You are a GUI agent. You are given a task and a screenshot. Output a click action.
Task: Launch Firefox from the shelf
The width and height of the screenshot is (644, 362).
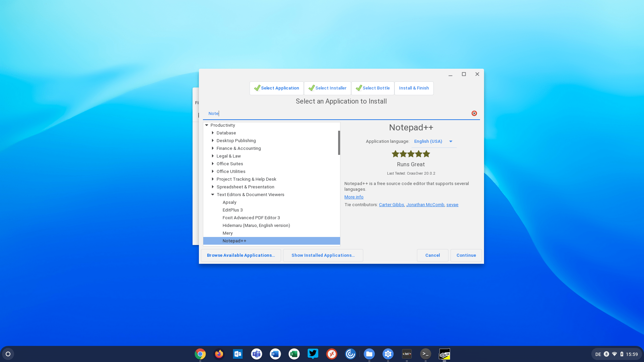pos(219,354)
